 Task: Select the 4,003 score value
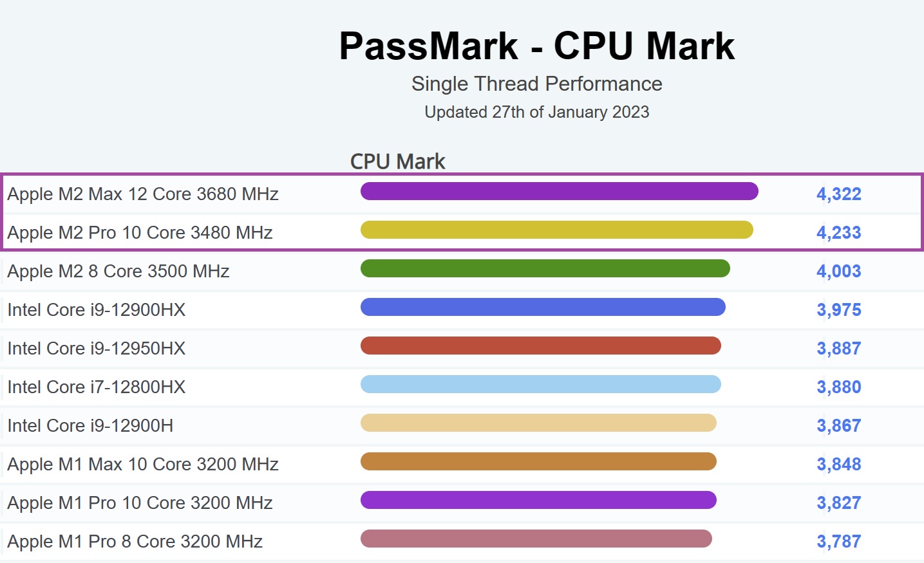[839, 271]
